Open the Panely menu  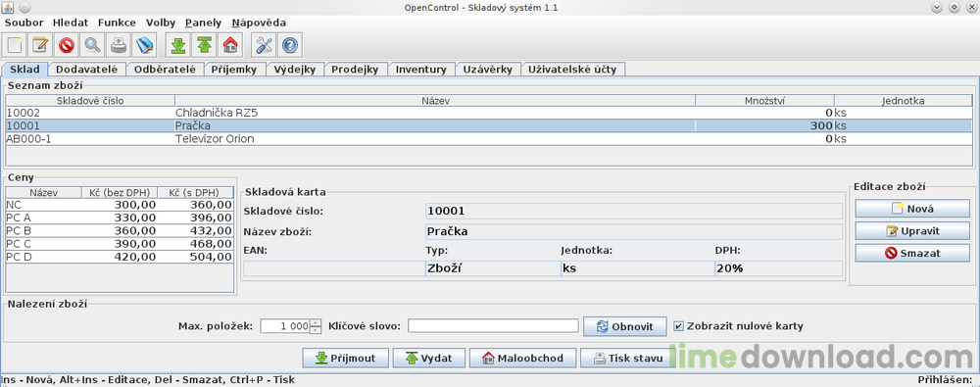203,23
